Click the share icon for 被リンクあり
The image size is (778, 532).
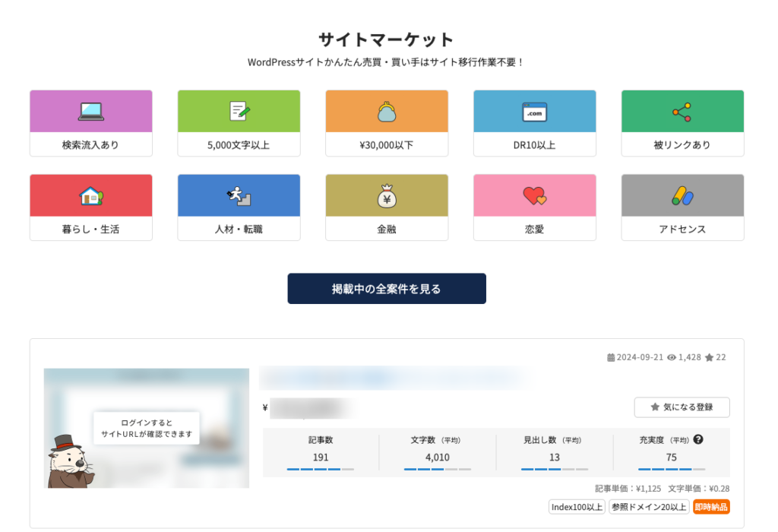click(682, 112)
